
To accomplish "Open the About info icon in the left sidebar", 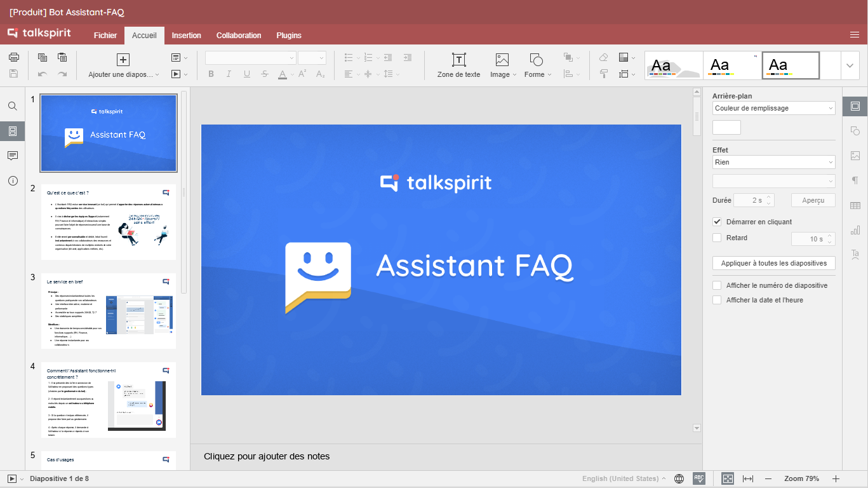I will (12, 180).
